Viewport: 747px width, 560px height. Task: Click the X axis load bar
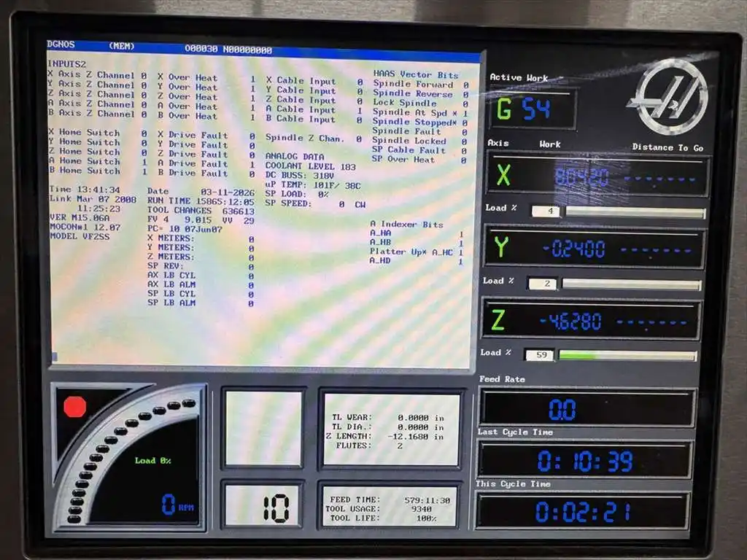635,213
